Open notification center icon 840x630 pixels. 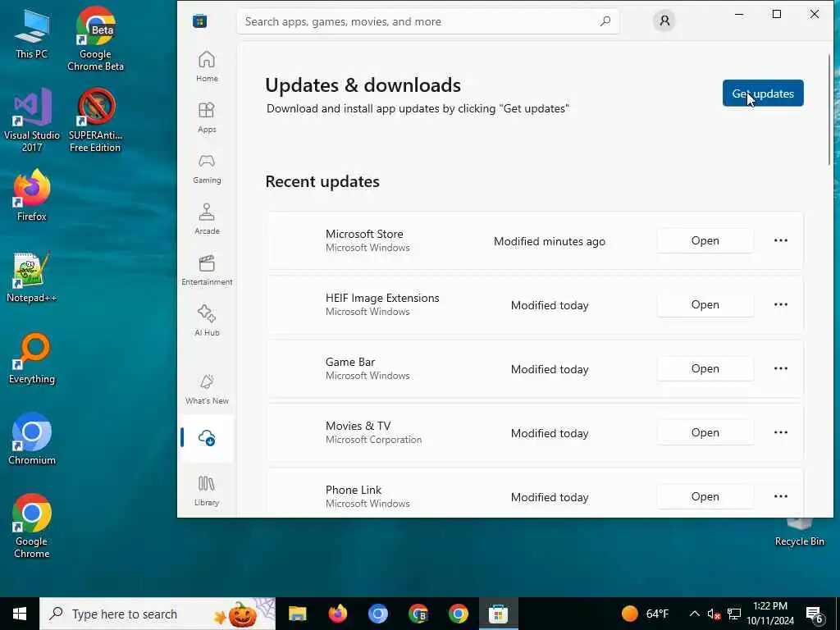(x=815, y=614)
